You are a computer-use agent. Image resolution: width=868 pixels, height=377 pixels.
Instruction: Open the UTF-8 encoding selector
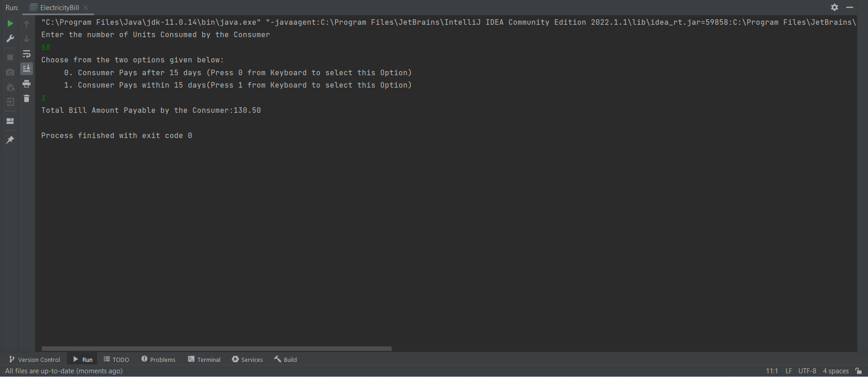807,371
